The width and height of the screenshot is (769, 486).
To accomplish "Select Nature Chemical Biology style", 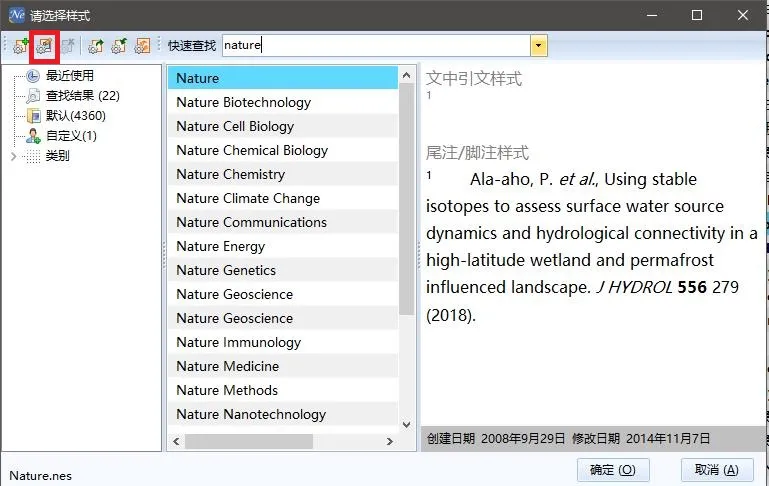I will (283, 150).
